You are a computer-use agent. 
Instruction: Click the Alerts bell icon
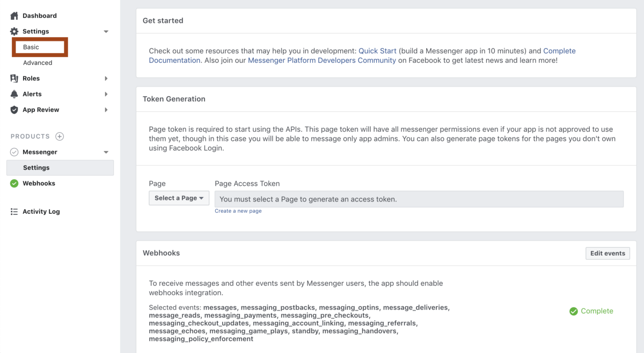14,94
